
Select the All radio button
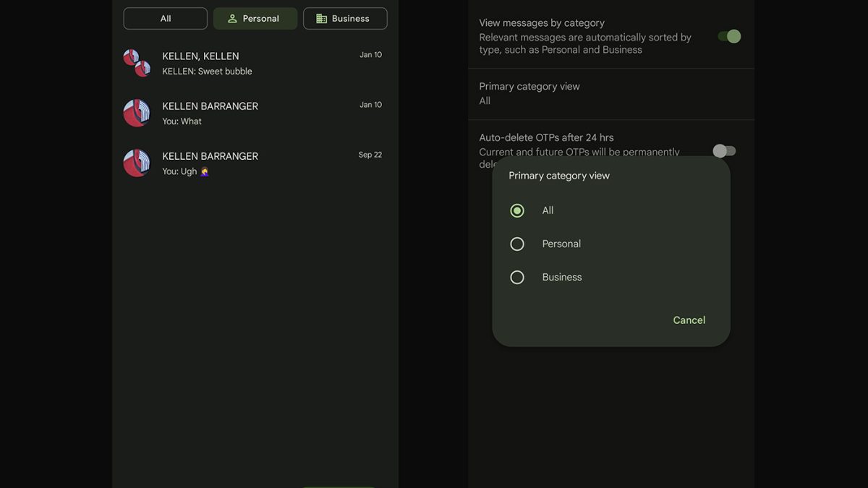pos(517,210)
